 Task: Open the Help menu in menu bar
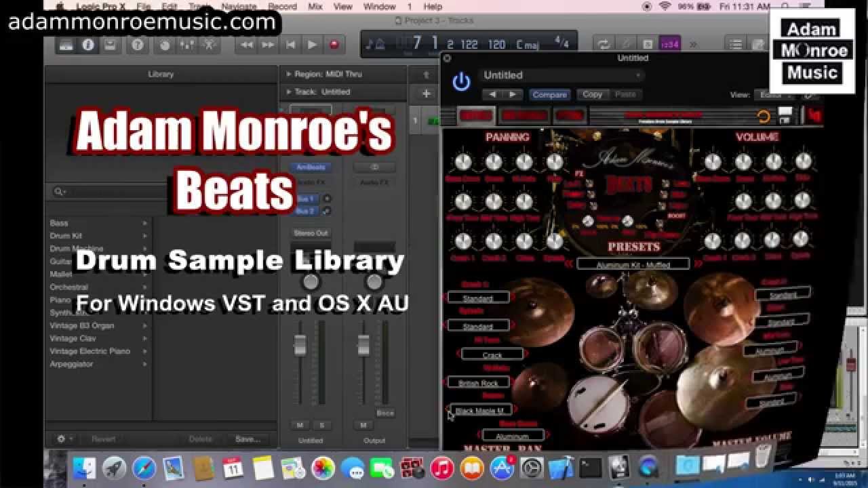coord(433,6)
